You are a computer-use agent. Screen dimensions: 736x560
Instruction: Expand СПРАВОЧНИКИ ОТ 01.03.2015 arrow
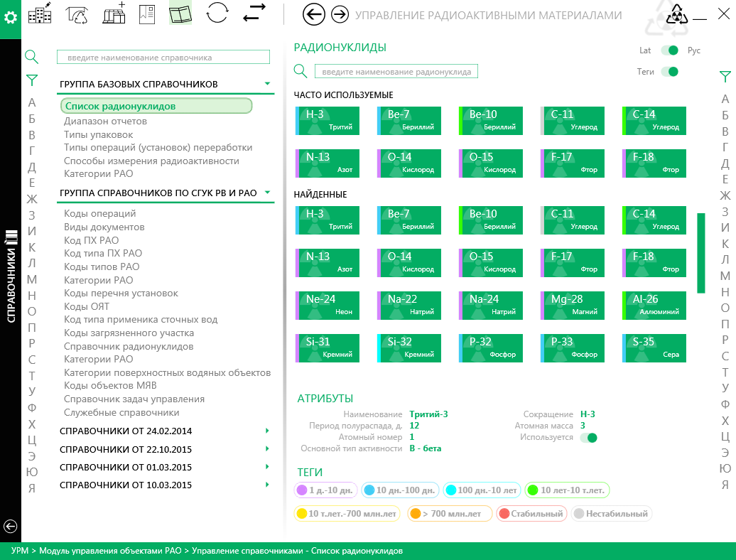[267, 467]
